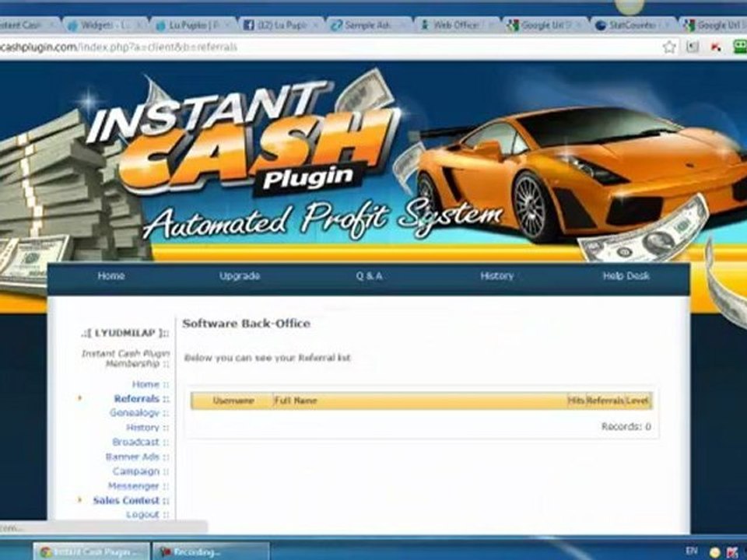Viewport: 747px width, 560px height.
Task: Switch to the Lu Pupko tab
Action: click(193, 25)
